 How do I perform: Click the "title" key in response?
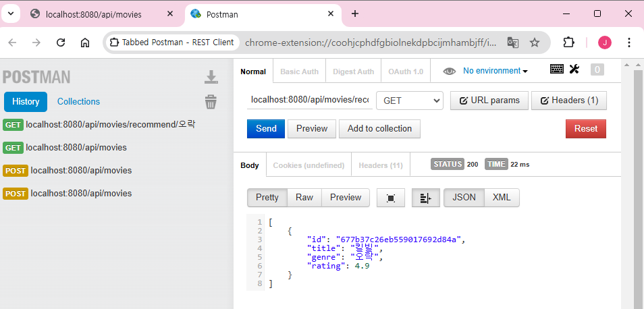325,248
